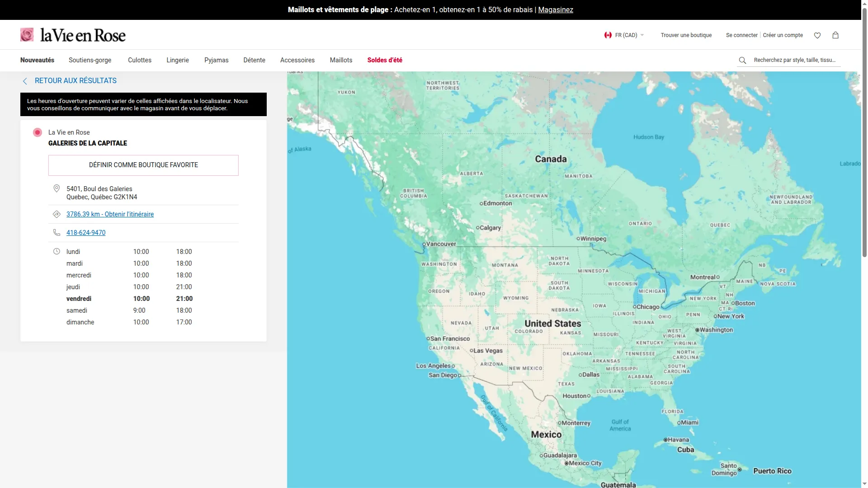
Task: Click the Quebec, Québec G2K1N4 line
Action: (102, 197)
